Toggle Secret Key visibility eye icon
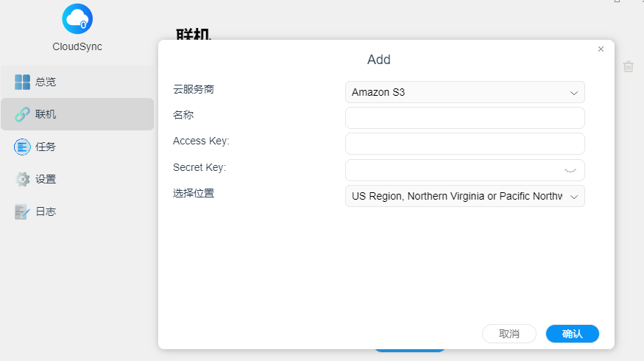The height and width of the screenshot is (361, 644). pos(570,171)
